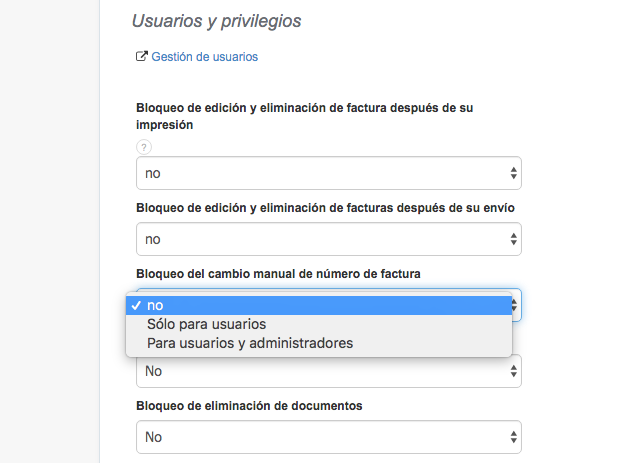
Task: Open the dropdown for blocking edits after printing
Action: 320,173
